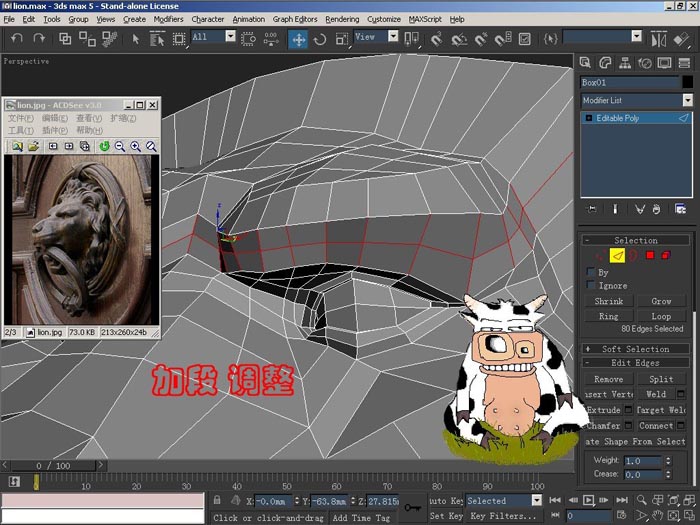Switch to the Display command panel
Viewport: 700px width, 525px height.
coord(664,62)
